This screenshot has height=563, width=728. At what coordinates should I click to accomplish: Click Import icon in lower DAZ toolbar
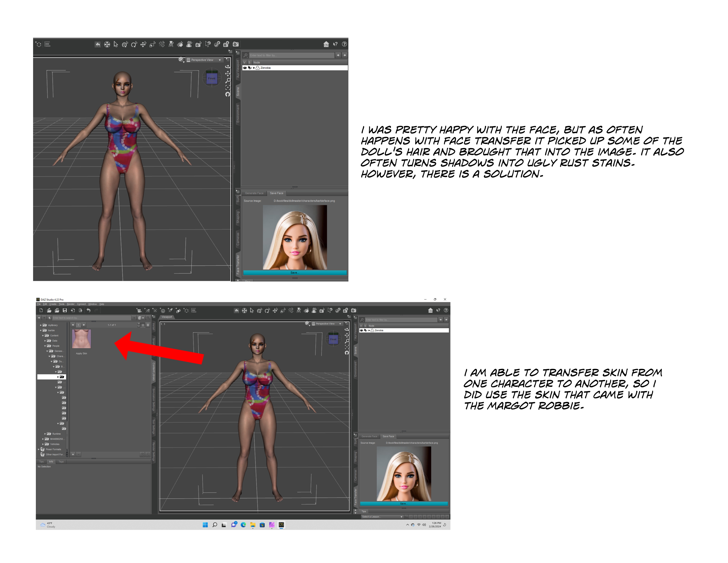click(x=73, y=310)
